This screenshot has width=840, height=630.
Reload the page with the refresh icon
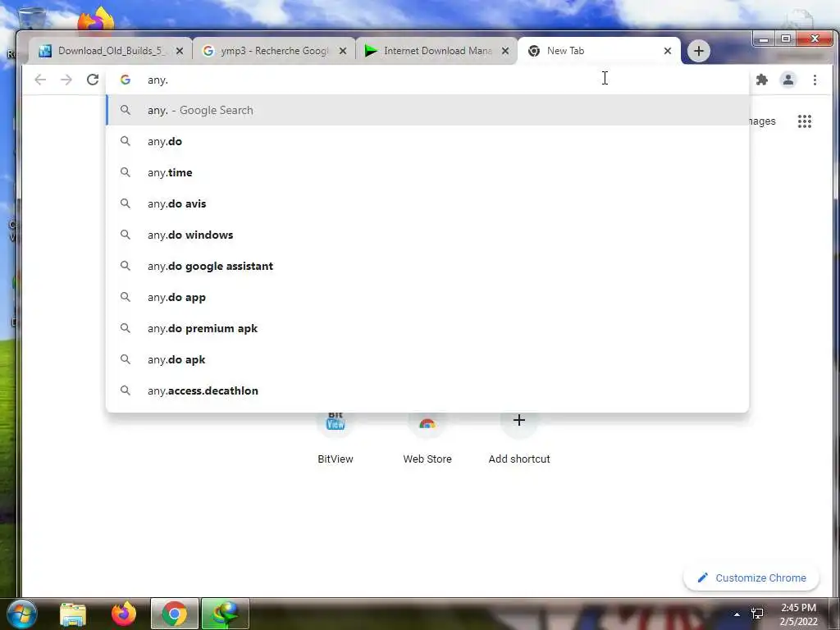[93, 80]
